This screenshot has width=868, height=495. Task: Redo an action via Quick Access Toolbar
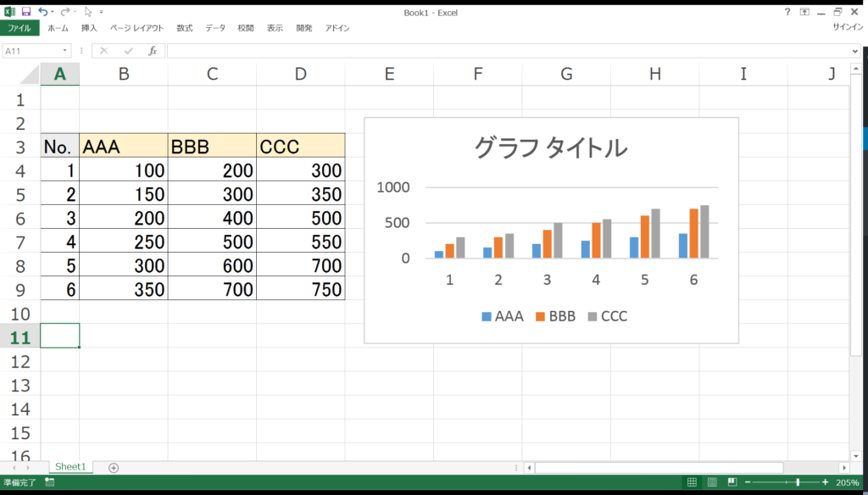tap(65, 11)
